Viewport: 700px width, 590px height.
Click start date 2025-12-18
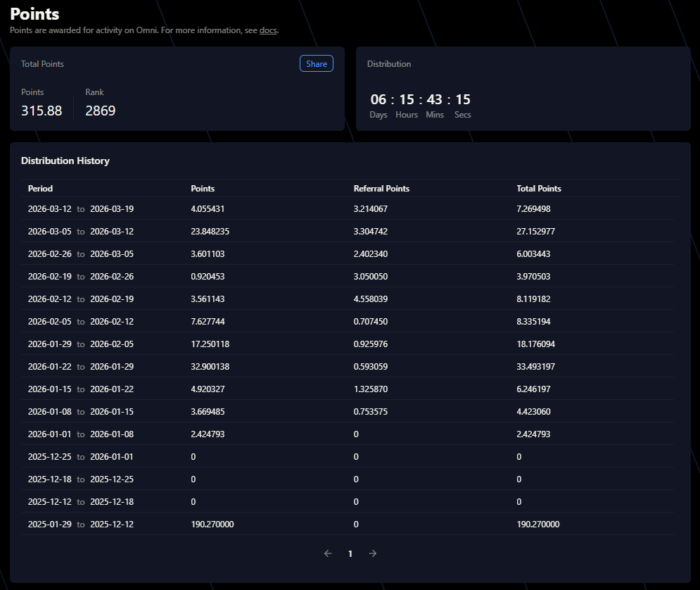click(x=49, y=479)
